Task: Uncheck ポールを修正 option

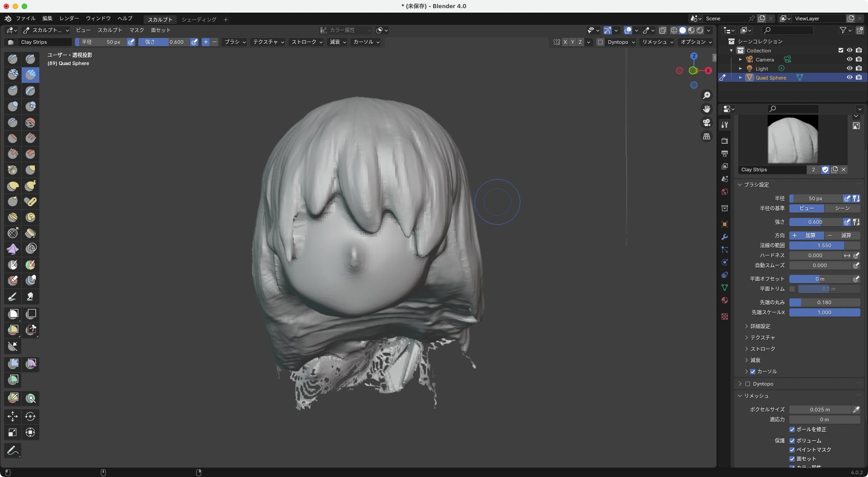Action: (792, 430)
